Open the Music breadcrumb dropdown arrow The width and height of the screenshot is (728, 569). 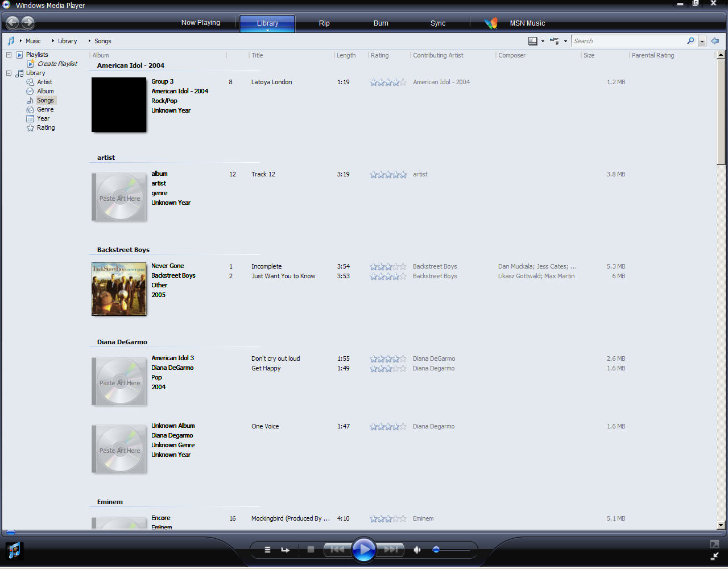coord(20,41)
